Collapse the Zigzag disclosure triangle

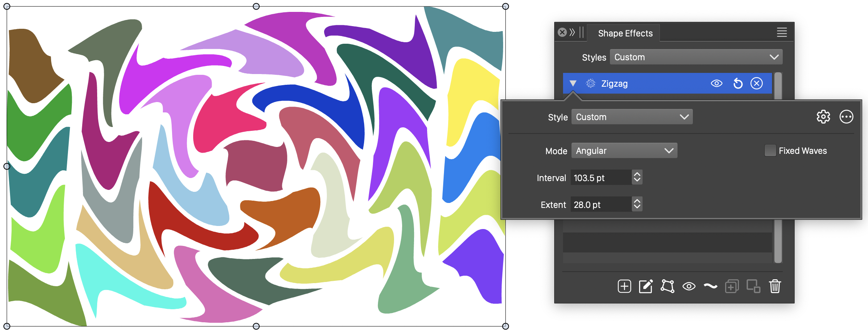tap(573, 83)
